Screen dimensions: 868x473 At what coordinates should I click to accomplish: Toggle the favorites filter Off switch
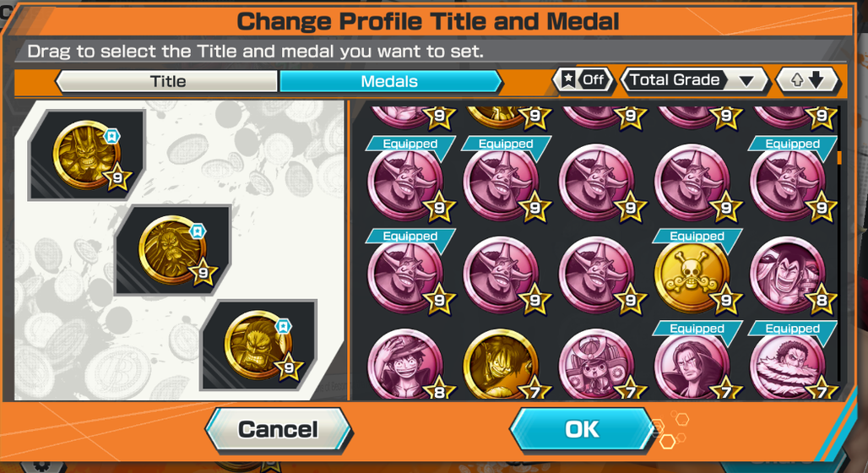(584, 80)
